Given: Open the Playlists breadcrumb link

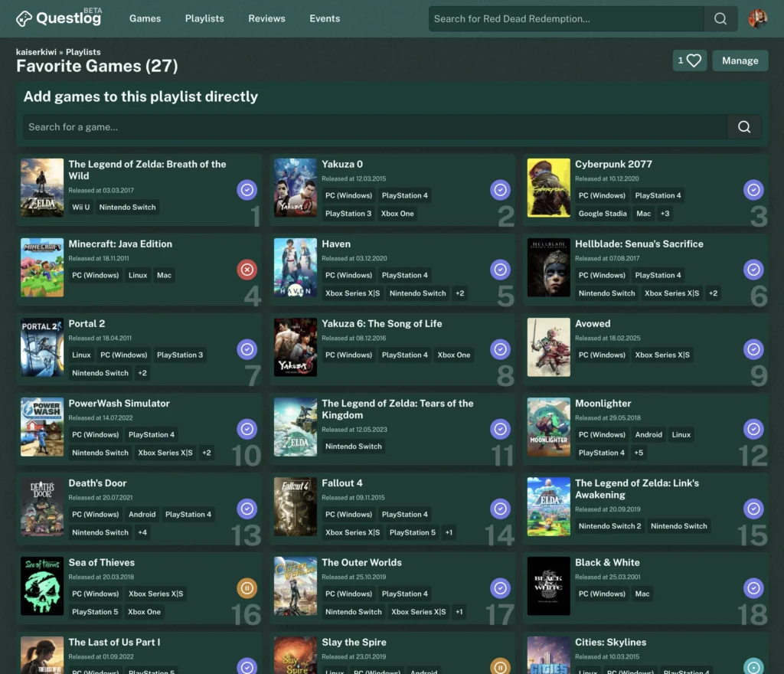Looking at the screenshot, I should 83,52.
